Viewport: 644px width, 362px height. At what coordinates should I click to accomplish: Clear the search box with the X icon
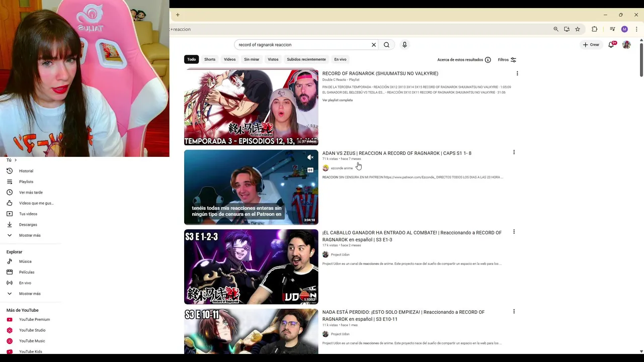coord(374,45)
